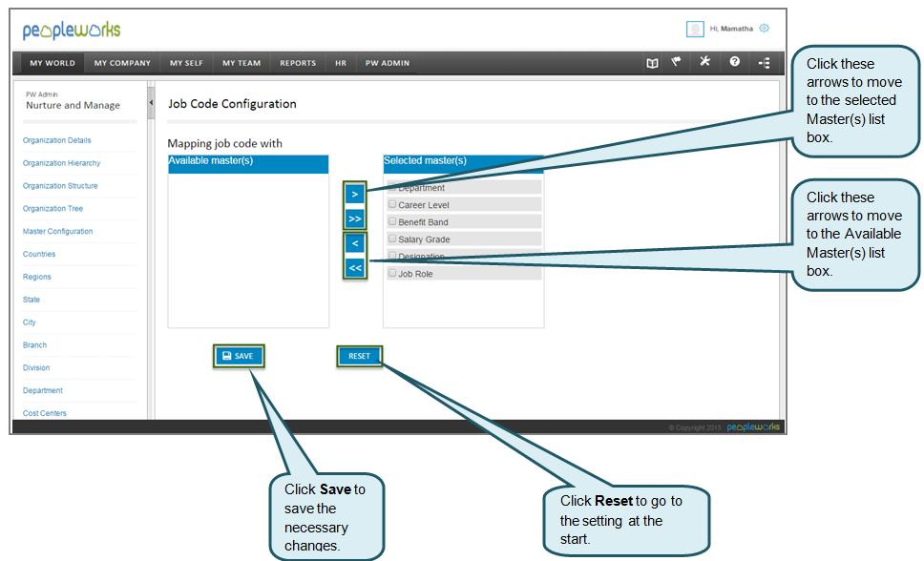
Task: Open the Organization Details link
Action: coord(57,140)
